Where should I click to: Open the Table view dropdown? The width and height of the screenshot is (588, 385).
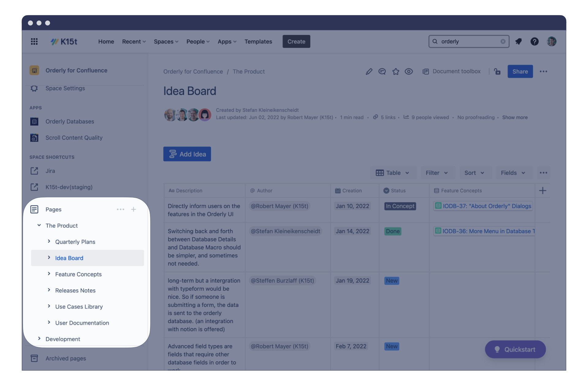(x=393, y=173)
